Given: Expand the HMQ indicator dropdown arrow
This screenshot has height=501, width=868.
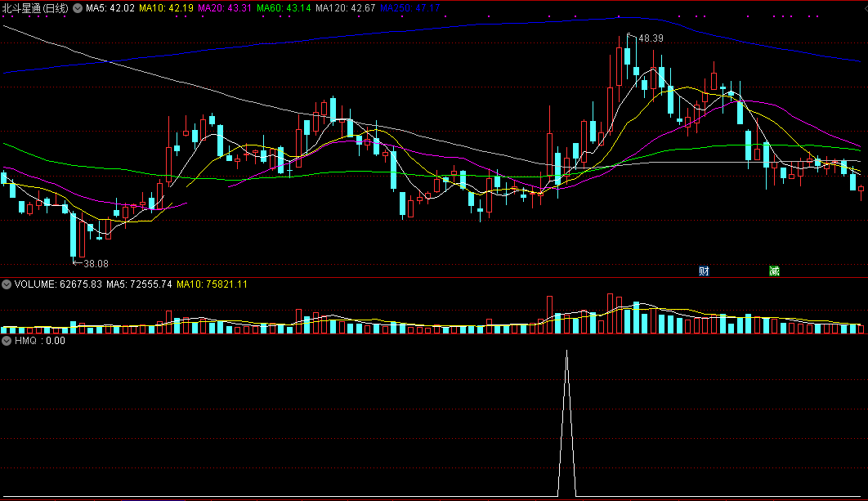Looking at the screenshot, I should tap(7, 341).
